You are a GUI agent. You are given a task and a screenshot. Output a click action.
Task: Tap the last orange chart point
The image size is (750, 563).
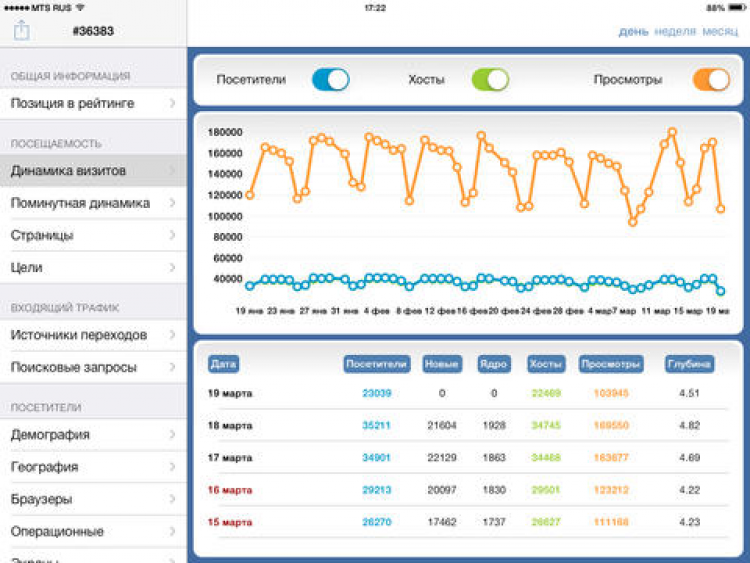(x=720, y=209)
